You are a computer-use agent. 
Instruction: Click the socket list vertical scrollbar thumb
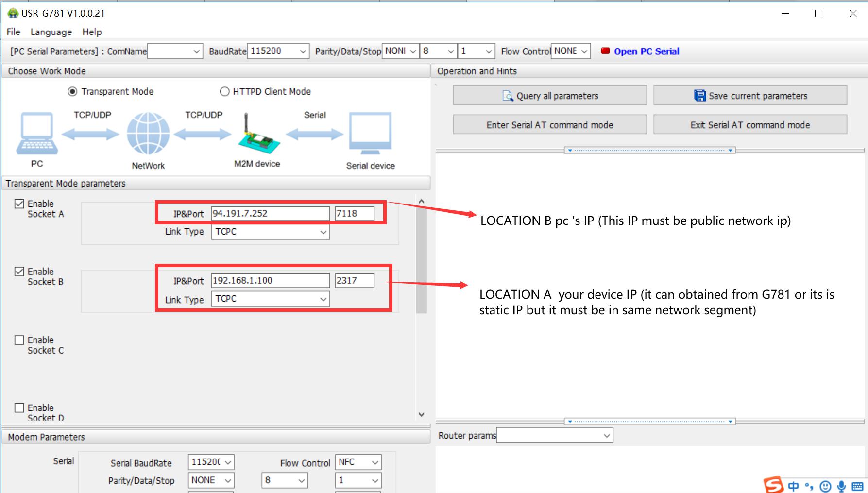click(422, 260)
